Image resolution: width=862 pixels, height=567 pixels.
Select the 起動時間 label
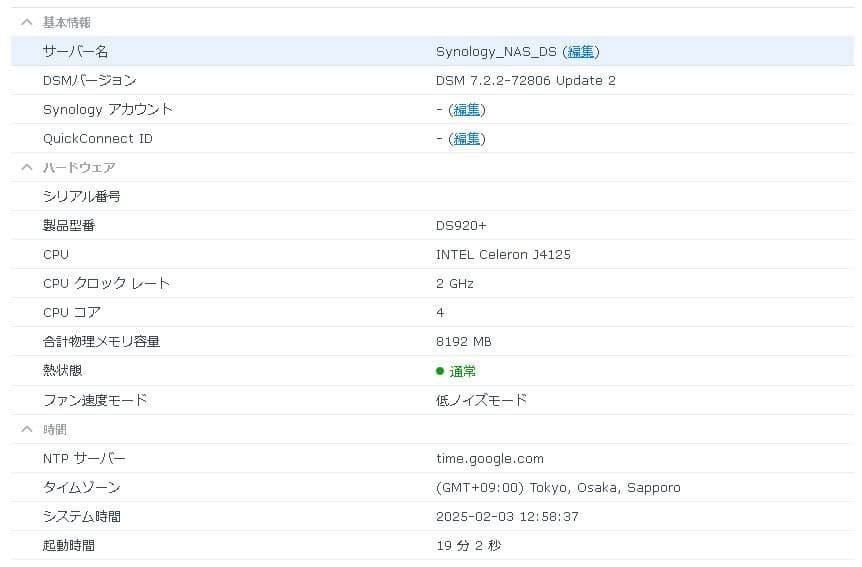[x=69, y=546]
